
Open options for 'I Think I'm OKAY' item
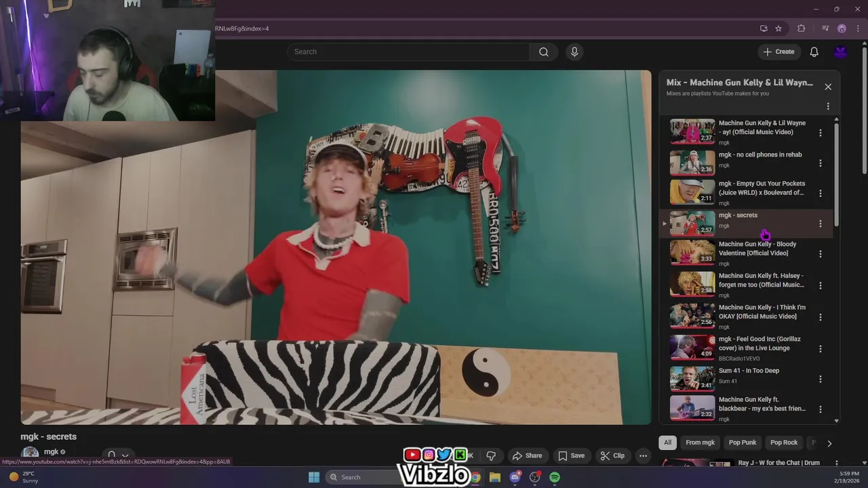click(821, 317)
